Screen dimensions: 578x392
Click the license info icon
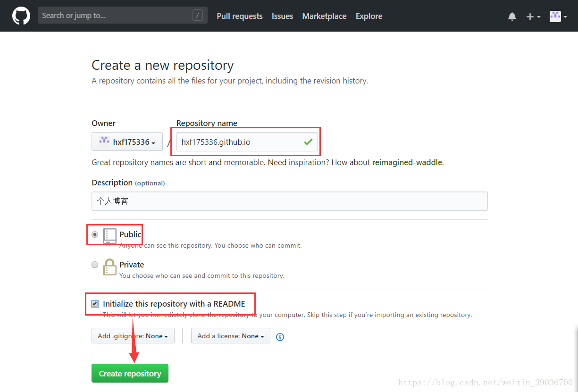(x=280, y=337)
